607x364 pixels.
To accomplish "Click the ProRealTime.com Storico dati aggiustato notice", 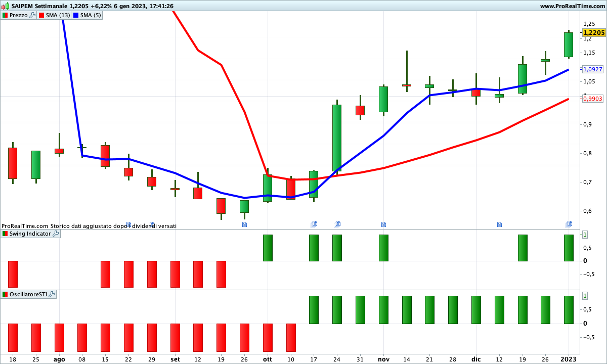I will [89, 226].
